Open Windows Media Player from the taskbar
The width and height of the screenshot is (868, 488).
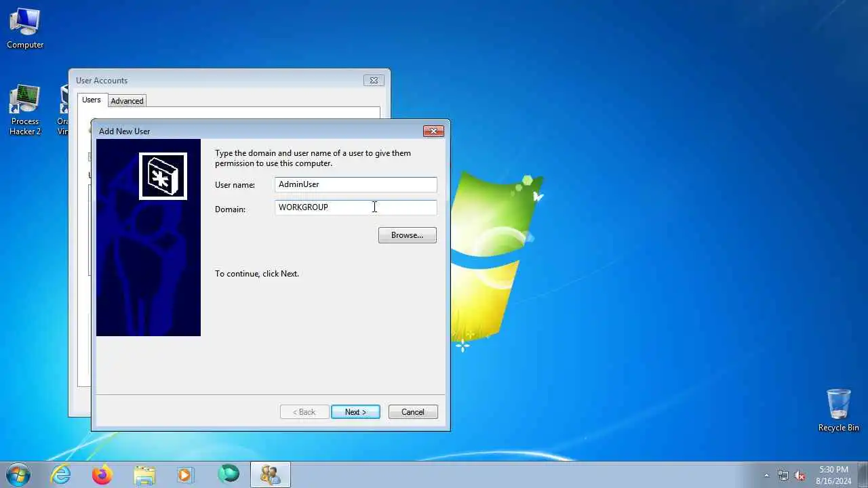[186, 474]
